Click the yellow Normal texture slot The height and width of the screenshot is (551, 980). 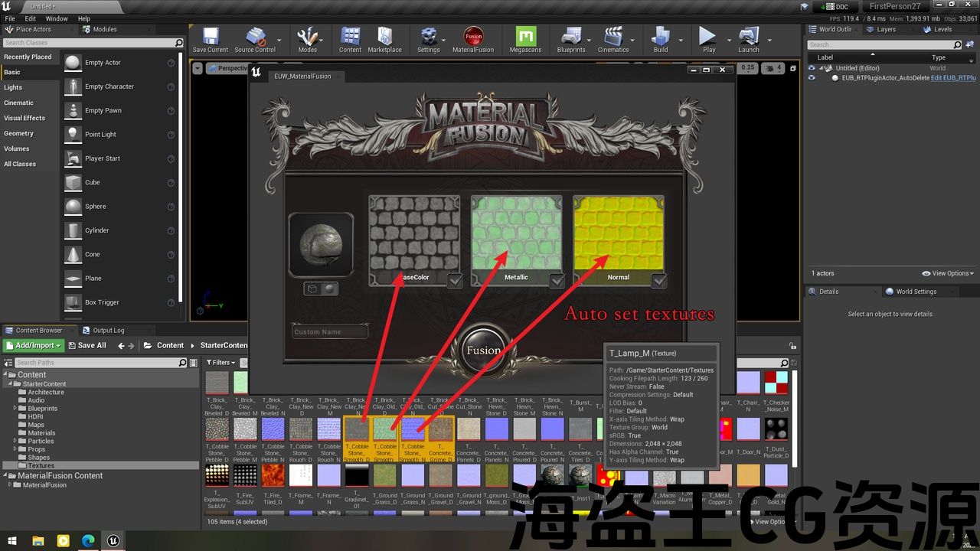[x=618, y=233]
